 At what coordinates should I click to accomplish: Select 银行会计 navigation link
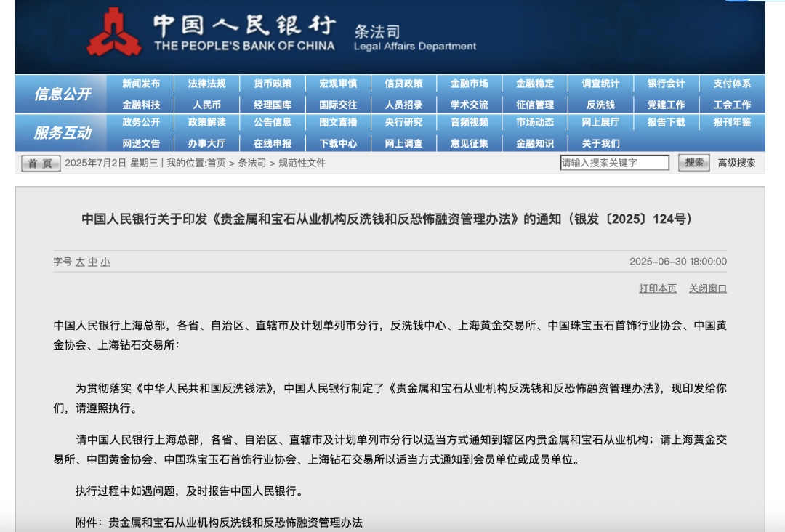[666, 84]
